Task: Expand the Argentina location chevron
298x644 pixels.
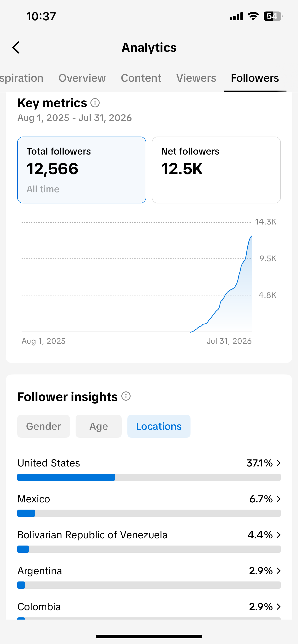Action: [279, 571]
